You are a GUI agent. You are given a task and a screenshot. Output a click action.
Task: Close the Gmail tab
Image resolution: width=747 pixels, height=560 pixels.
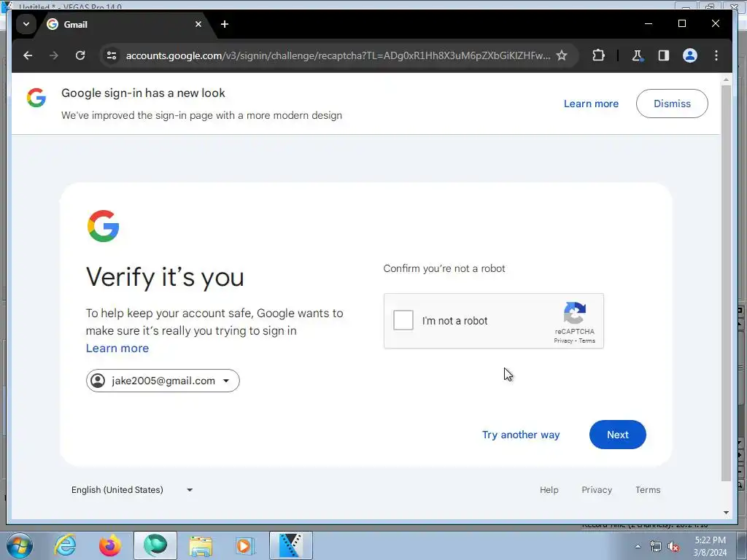click(x=198, y=24)
